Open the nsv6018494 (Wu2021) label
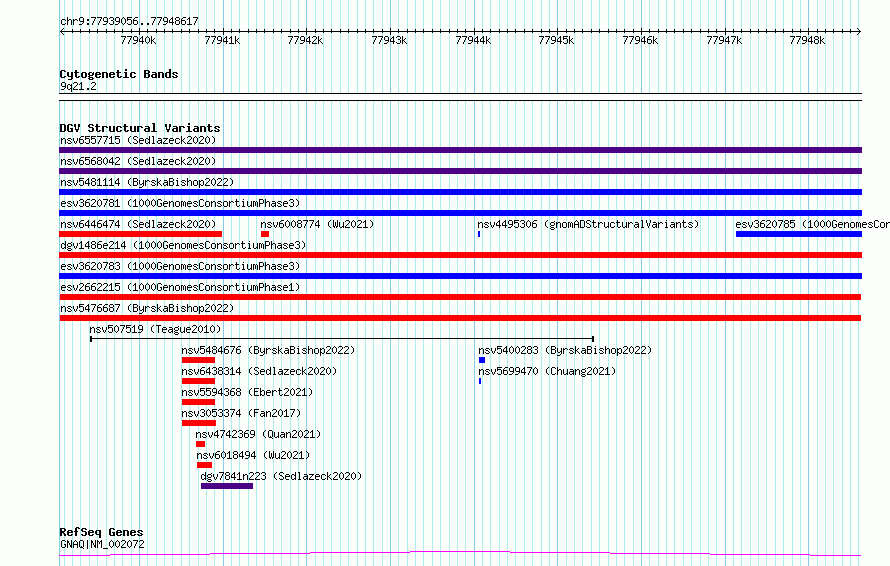890x566 pixels. pos(253,455)
